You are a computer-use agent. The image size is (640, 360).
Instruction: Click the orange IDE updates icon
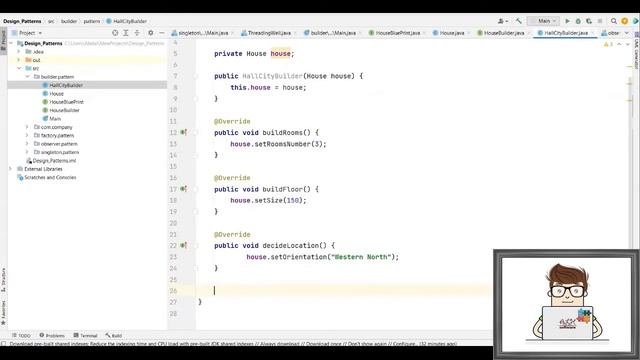tap(624, 21)
